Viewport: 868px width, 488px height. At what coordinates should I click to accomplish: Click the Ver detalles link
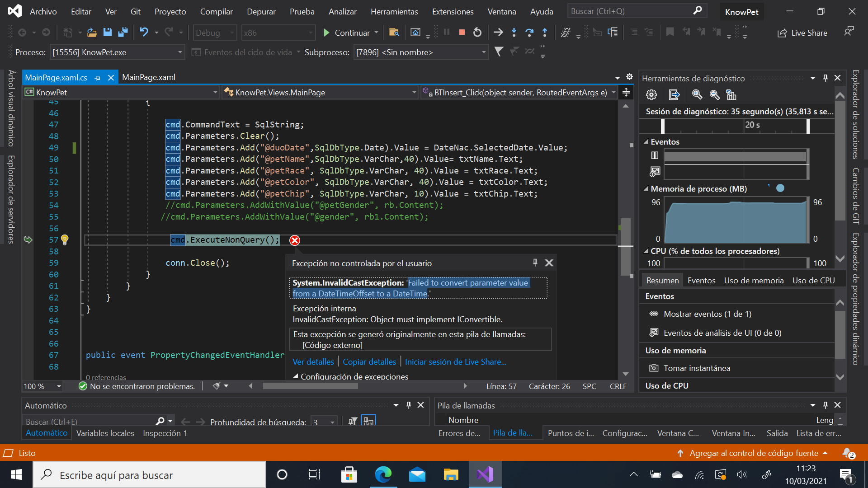[x=313, y=362]
